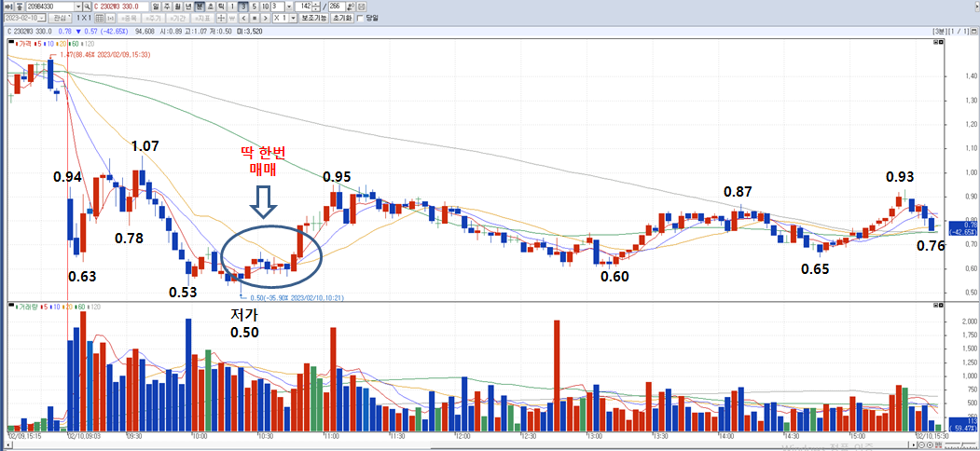Click the price pane's 5 MA color marker

[35, 43]
